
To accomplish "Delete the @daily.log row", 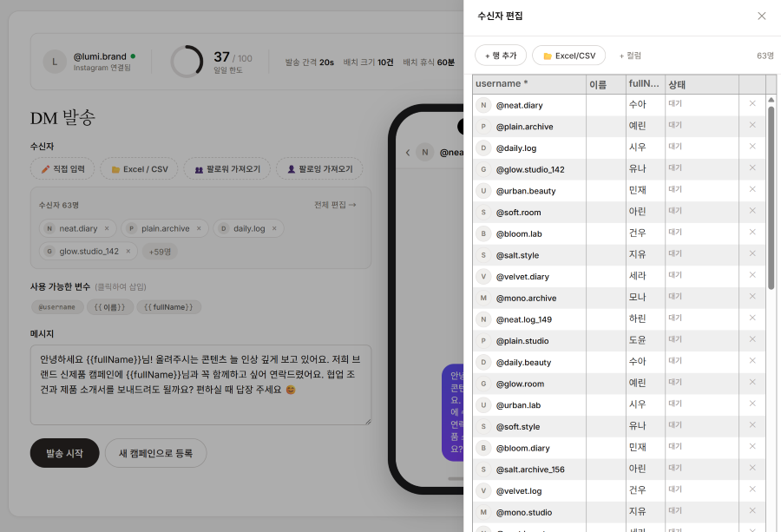I will point(752,147).
